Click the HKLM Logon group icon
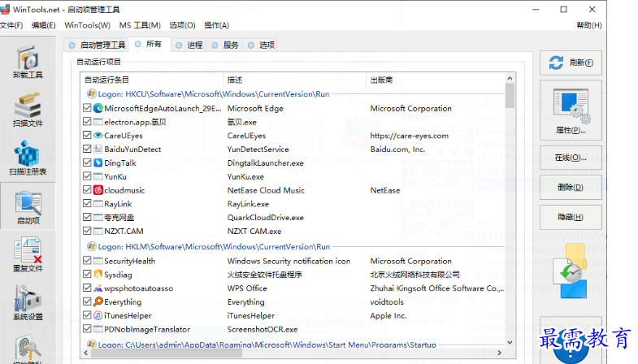This screenshot has height=364, width=638. point(92,246)
